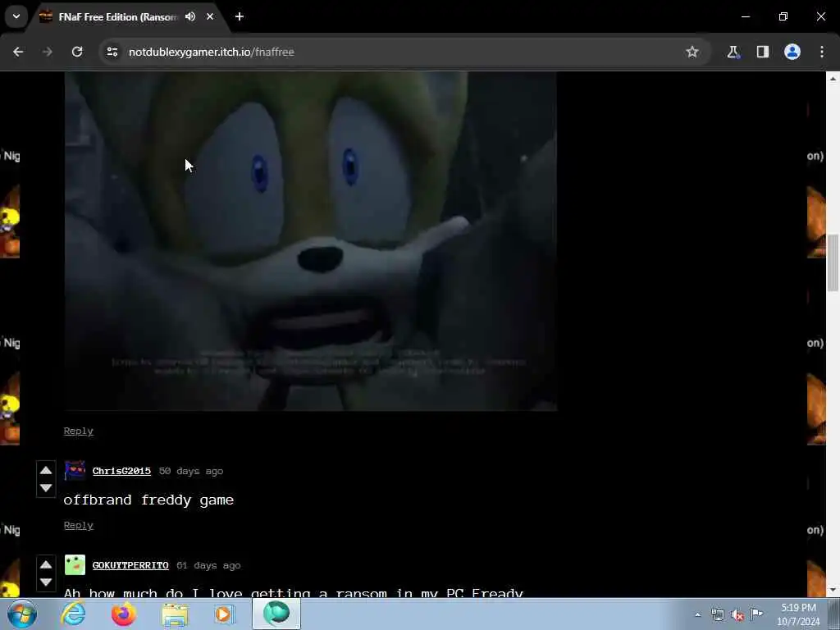
Task: Reply to the 'offbrand freddy game' comment
Action: tap(78, 526)
